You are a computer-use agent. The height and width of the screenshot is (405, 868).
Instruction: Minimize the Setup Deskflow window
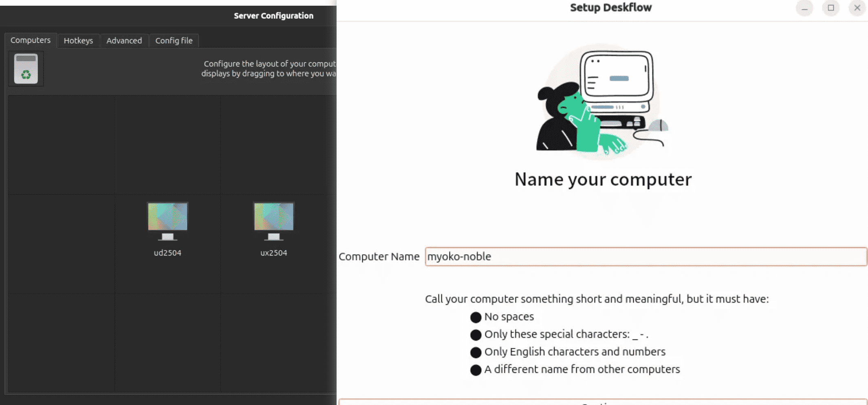tap(804, 8)
